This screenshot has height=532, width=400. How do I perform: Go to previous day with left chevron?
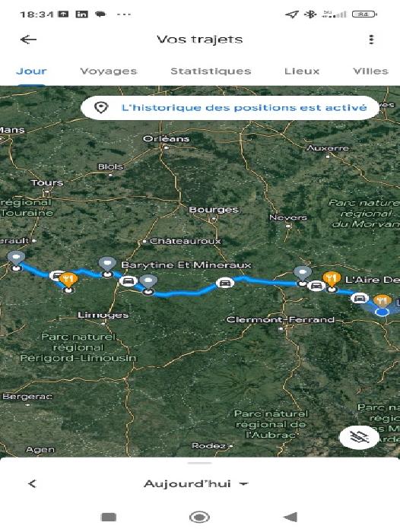(x=32, y=484)
